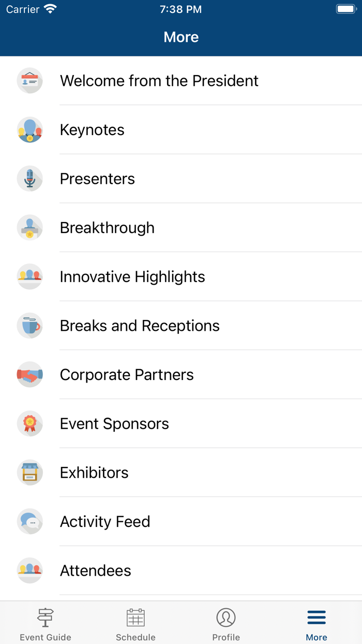Select the Welcome from the President icon
Screen dimensions: 362x644
click(29, 81)
